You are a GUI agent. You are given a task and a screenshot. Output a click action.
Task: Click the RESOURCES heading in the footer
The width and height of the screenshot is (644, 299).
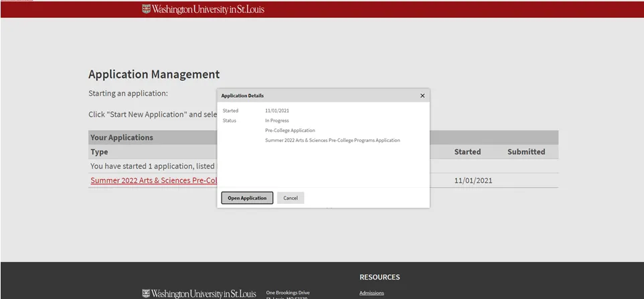pos(380,277)
